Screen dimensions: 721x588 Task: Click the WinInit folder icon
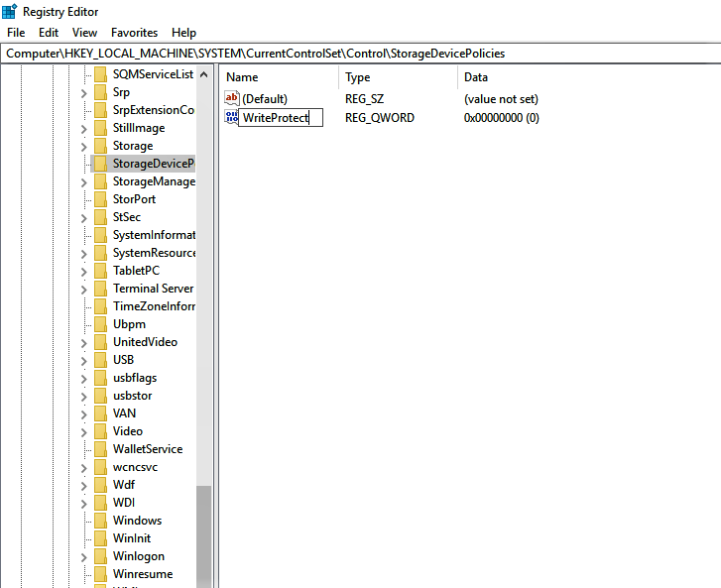(101, 537)
